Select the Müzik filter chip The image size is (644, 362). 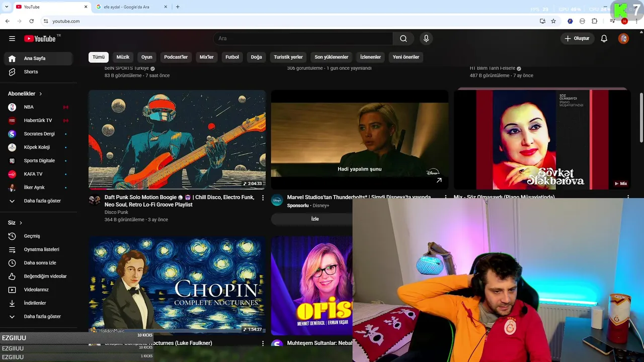123,57
